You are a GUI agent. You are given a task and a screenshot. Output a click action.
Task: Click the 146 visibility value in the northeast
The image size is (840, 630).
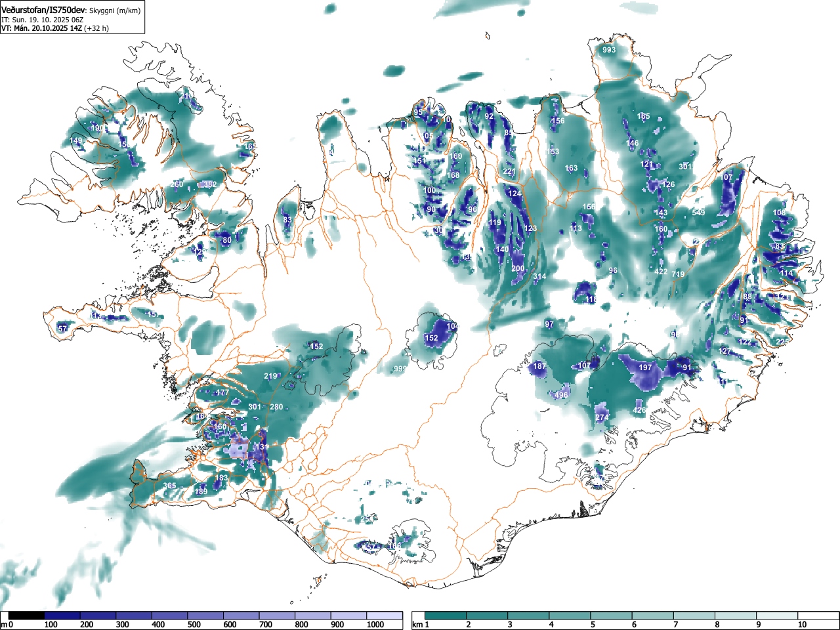click(x=632, y=143)
